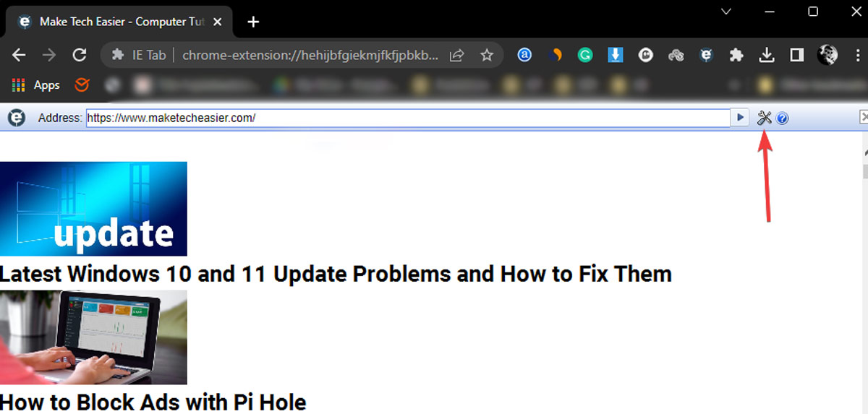Open Chrome Downloads tray icon

767,55
